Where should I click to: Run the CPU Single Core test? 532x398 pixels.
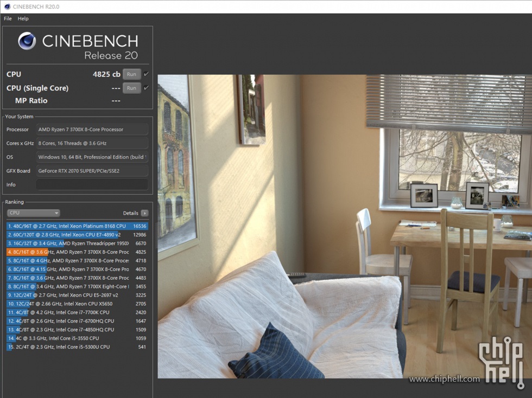[x=131, y=88]
